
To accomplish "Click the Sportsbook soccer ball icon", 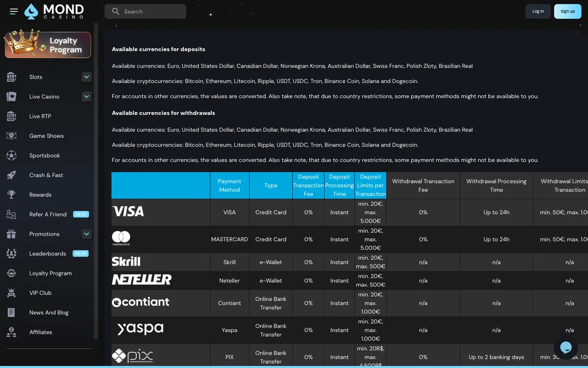I will click(x=11, y=156).
